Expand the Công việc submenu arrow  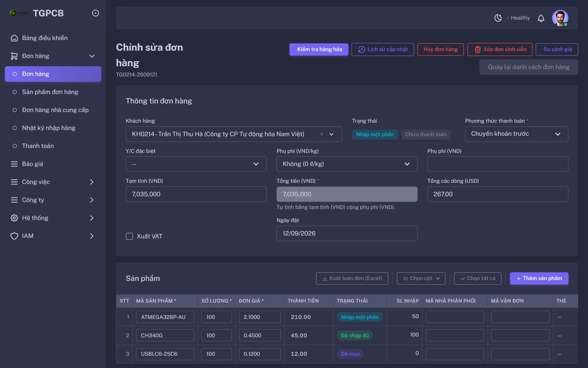pos(92,182)
